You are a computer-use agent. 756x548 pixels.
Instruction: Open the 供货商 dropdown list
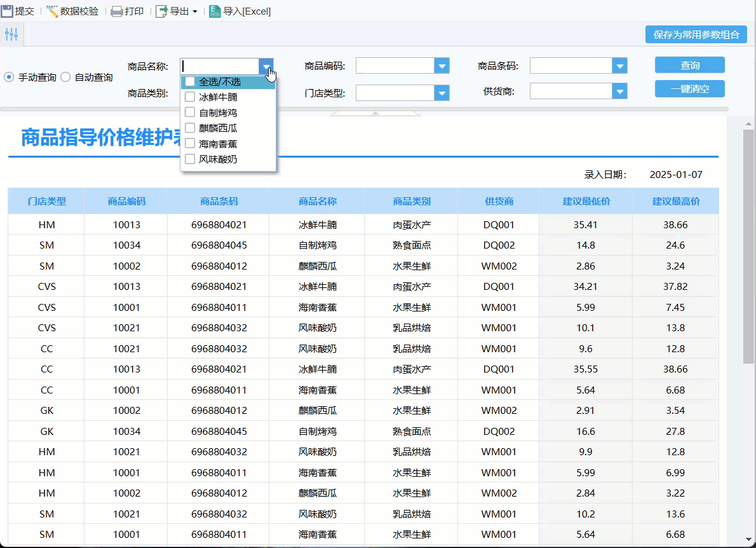point(619,92)
